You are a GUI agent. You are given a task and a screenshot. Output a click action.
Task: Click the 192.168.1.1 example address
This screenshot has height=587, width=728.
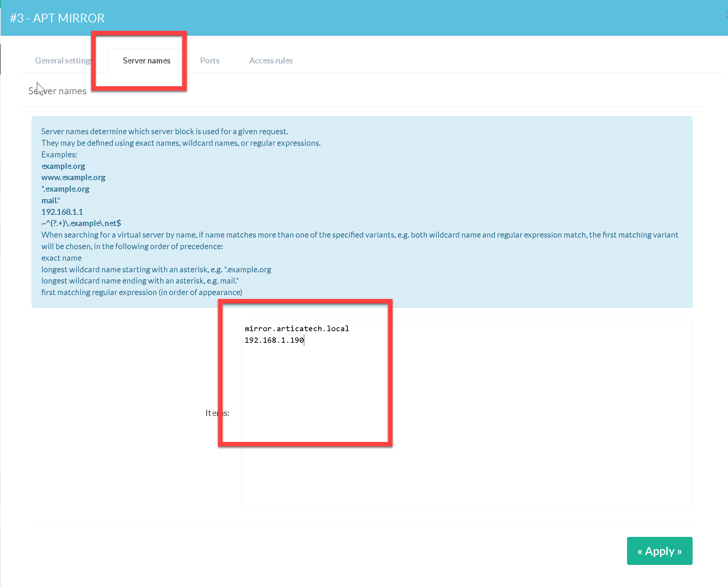pos(62,212)
